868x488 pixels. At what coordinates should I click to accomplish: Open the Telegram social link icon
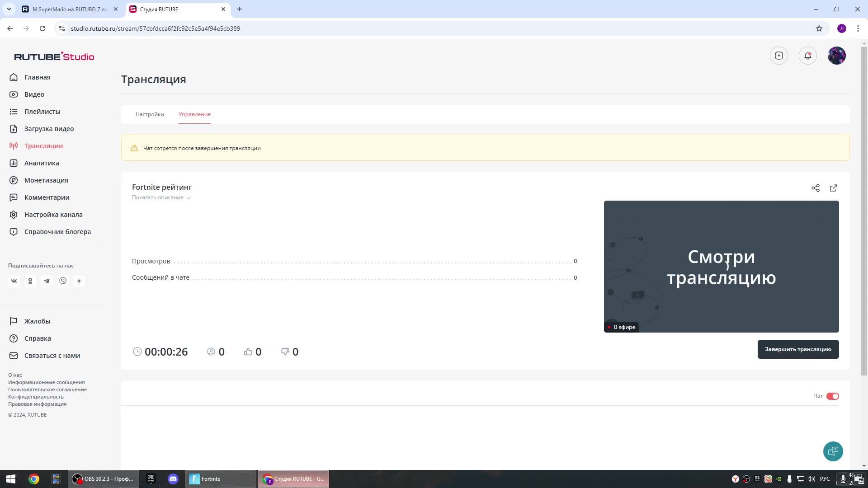click(47, 281)
